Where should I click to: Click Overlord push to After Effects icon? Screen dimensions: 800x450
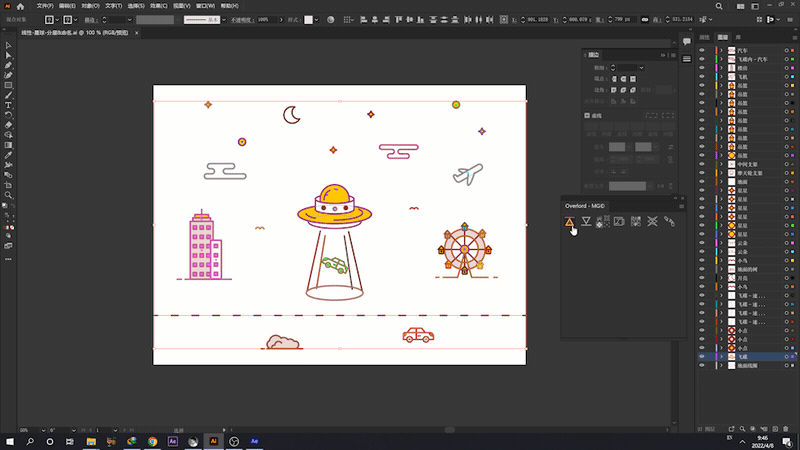pyautogui.click(x=569, y=221)
